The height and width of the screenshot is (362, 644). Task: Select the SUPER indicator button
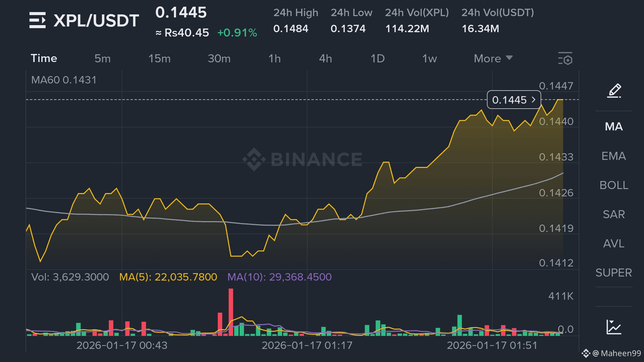coord(614,273)
